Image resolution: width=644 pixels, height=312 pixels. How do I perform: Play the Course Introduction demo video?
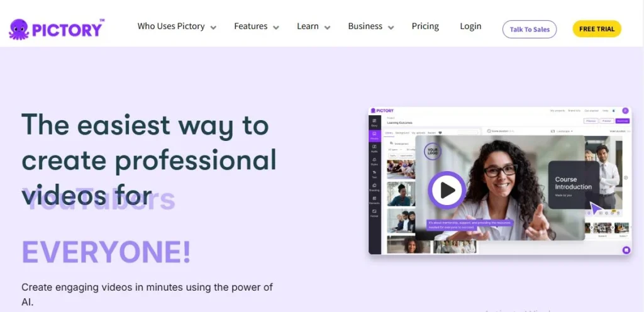coord(447,190)
